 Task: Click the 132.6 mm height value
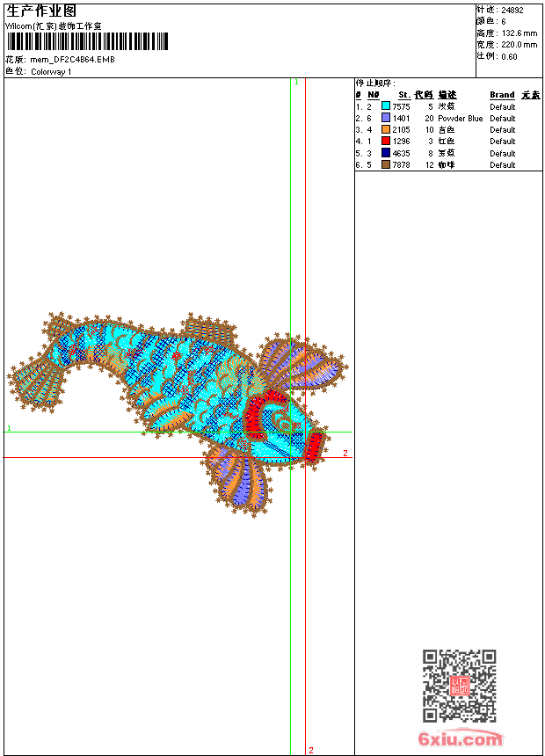[x=519, y=33]
